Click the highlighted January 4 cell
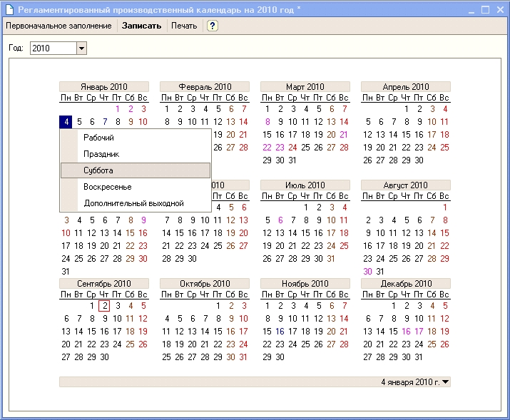This screenshot has width=510, height=420. point(66,122)
